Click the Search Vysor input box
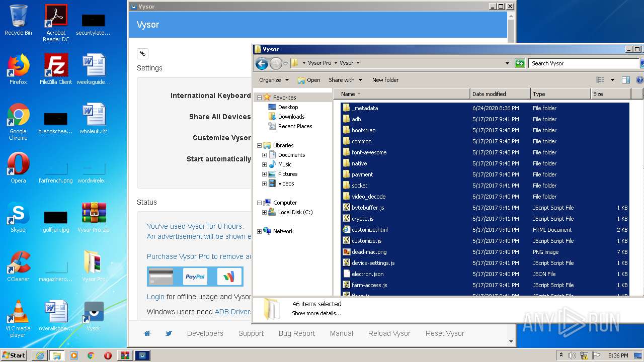 584,63
